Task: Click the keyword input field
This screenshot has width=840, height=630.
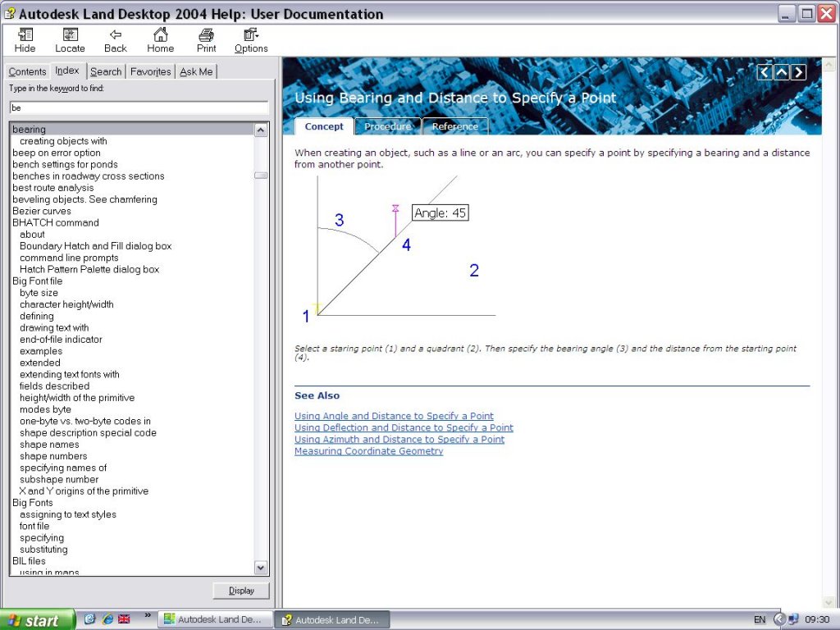Action: [x=139, y=107]
